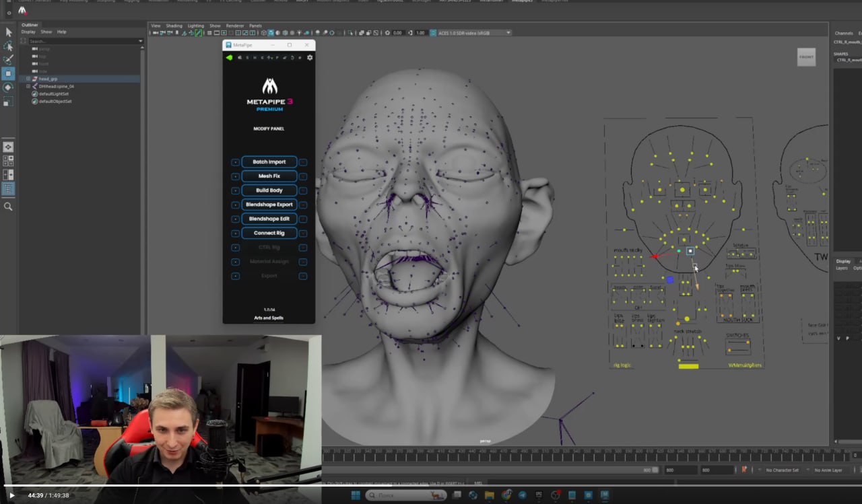The width and height of the screenshot is (862, 504).
Task: Play the video with play button
Action: [x=11, y=495]
